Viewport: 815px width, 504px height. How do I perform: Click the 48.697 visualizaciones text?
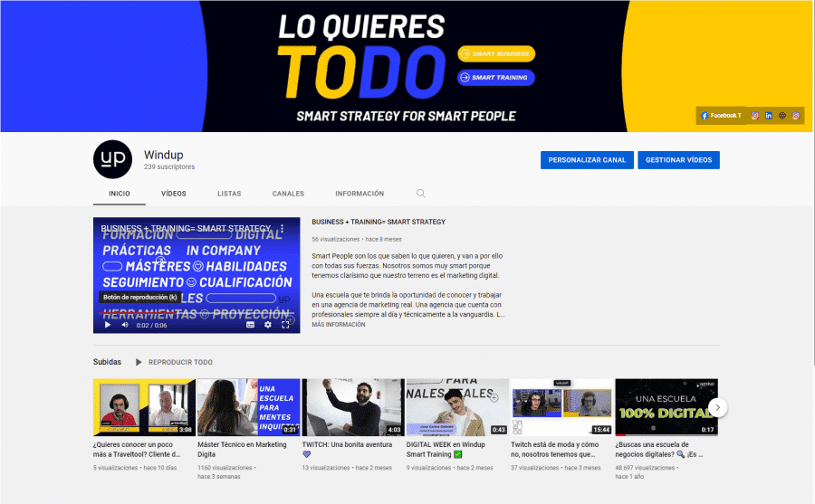(645, 468)
